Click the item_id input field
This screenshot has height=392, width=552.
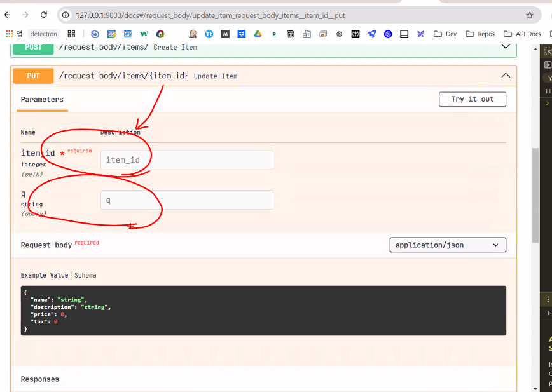click(x=187, y=160)
